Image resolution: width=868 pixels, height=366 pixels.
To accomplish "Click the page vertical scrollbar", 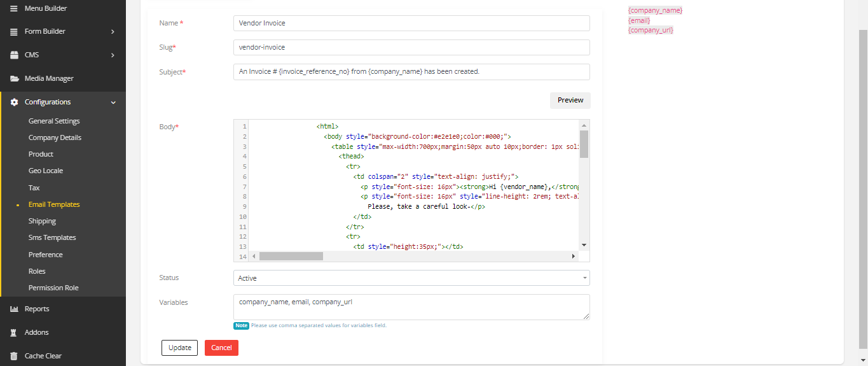I will pyautogui.click(x=863, y=188).
